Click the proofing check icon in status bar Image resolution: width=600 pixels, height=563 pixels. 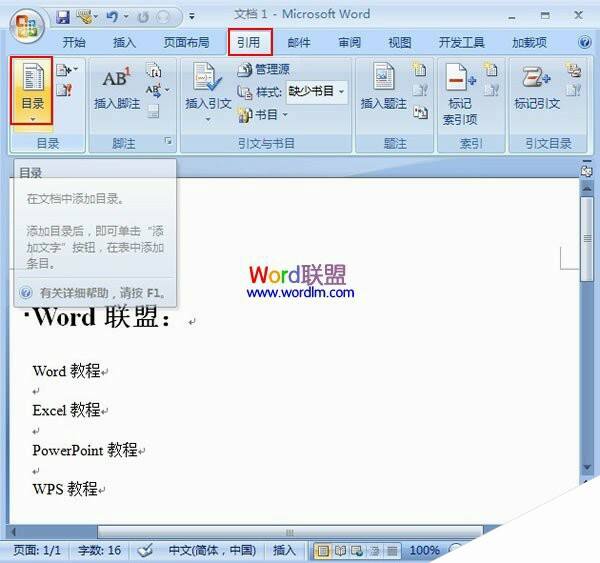point(145,550)
